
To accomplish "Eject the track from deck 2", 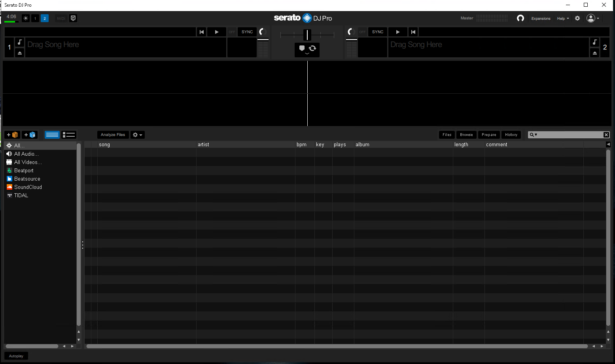I will pyautogui.click(x=594, y=53).
